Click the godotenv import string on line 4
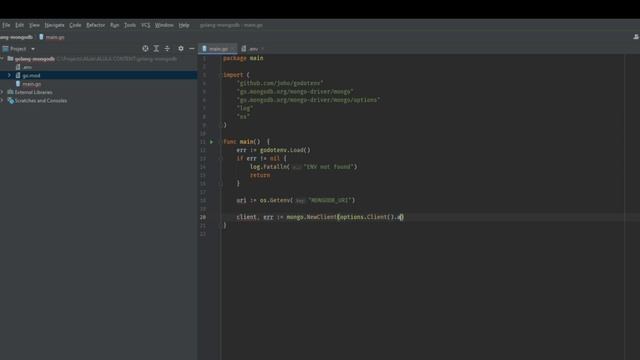 (280, 83)
